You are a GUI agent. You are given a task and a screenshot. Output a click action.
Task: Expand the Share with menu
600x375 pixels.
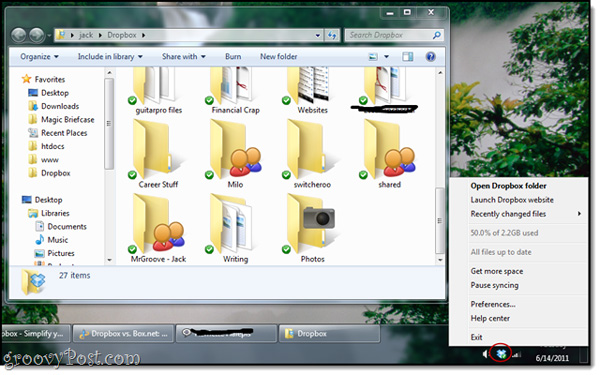[184, 57]
